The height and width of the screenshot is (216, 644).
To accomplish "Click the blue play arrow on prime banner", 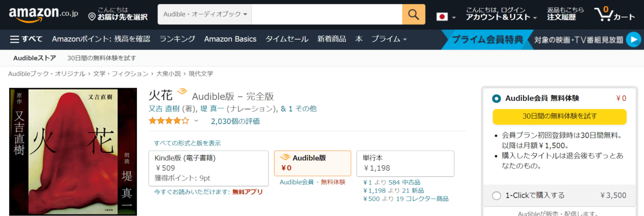I will (x=633, y=39).
